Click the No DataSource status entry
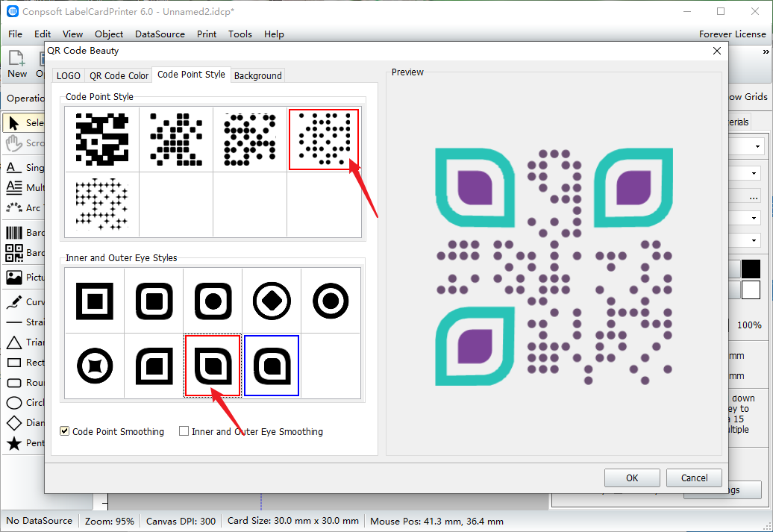 click(x=39, y=521)
